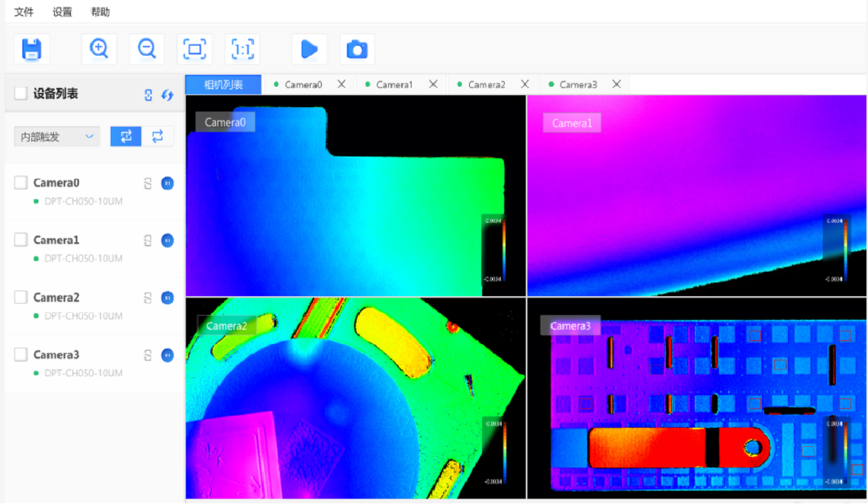
Task: Select the Camera3 depth image view
Action: pos(697,398)
